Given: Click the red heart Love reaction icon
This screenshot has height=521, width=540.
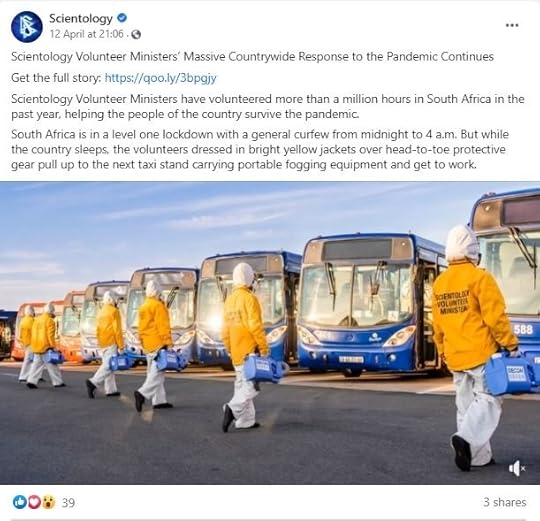Looking at the screenshot, I should tap(34, 502).
